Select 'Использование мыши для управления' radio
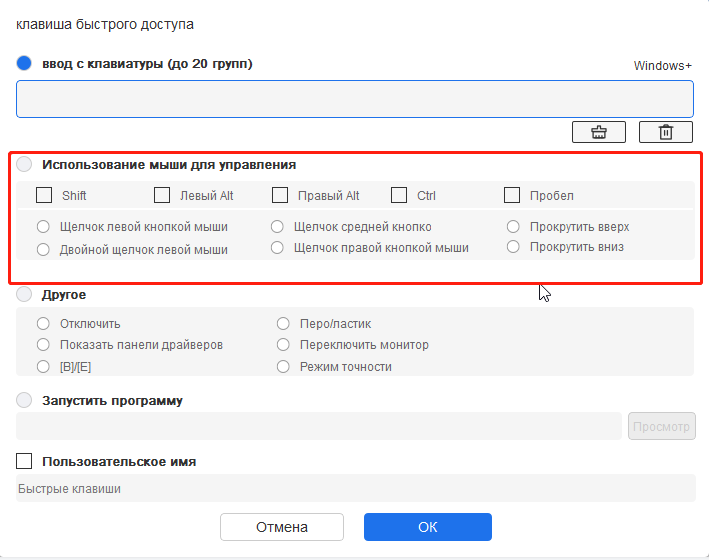 (24, 164)
